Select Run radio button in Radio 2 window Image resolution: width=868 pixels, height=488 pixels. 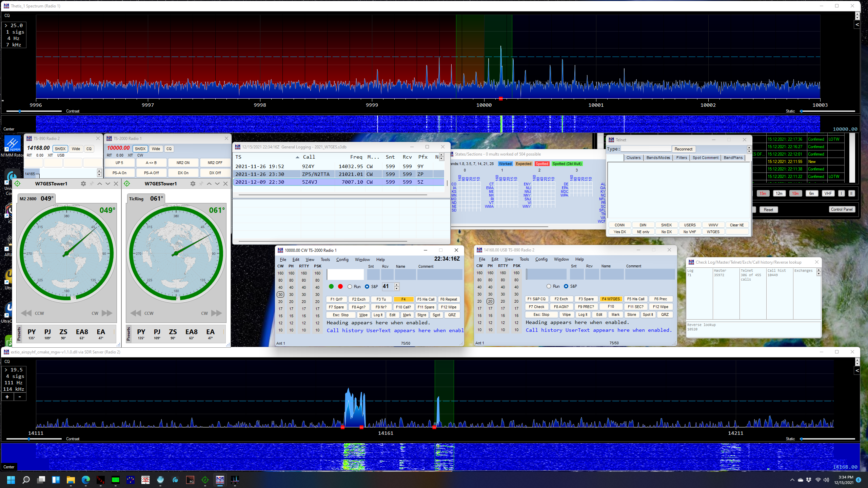(549, 286)
